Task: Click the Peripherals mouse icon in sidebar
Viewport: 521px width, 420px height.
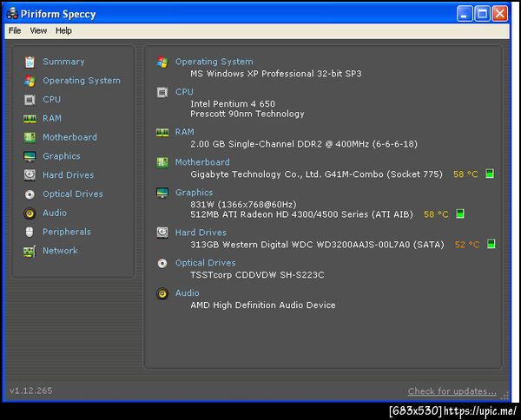Action: (x=30, y=232)
